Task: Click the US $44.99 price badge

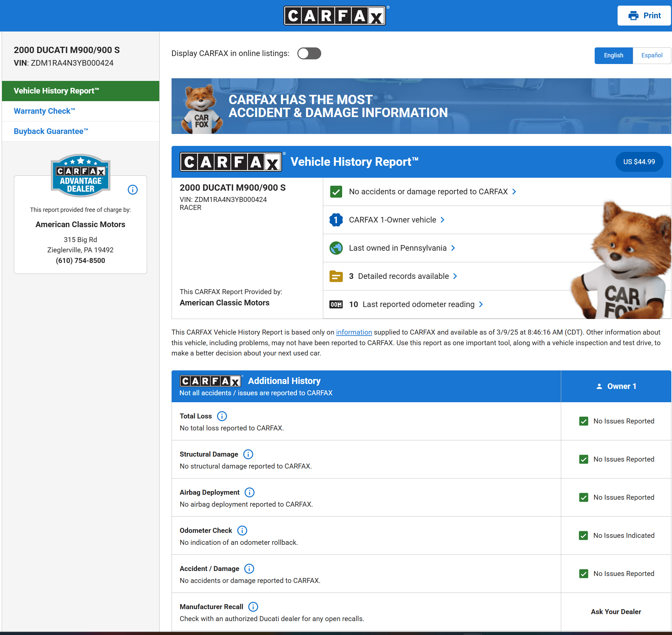Action: click(x=639, y=162)
